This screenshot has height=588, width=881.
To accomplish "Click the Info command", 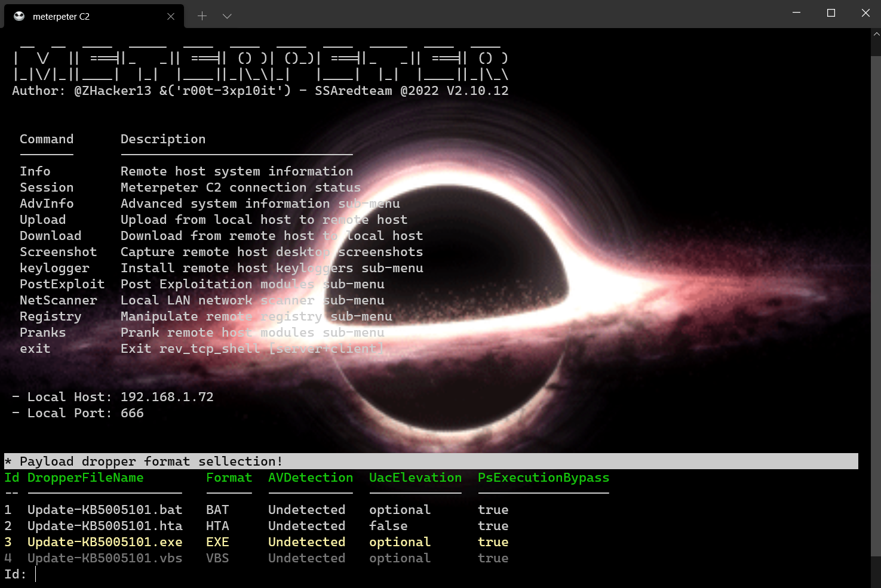I will pos(35,171).
